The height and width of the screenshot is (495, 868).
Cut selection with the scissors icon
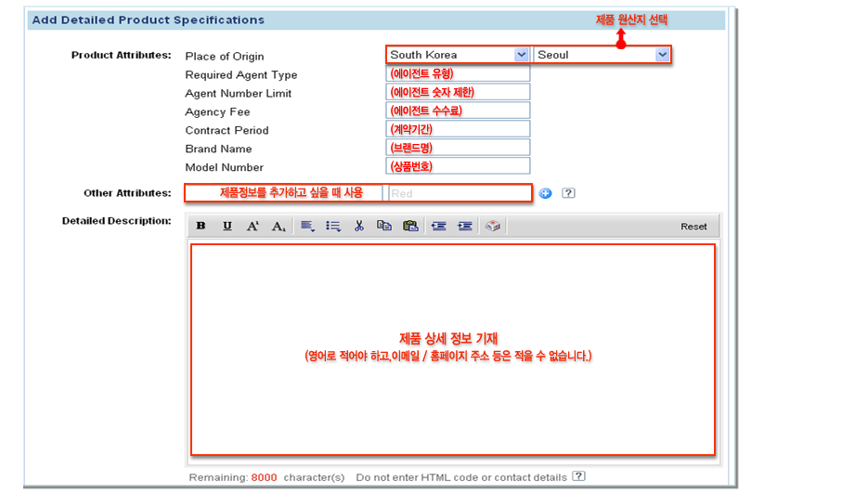coord(359,226)
